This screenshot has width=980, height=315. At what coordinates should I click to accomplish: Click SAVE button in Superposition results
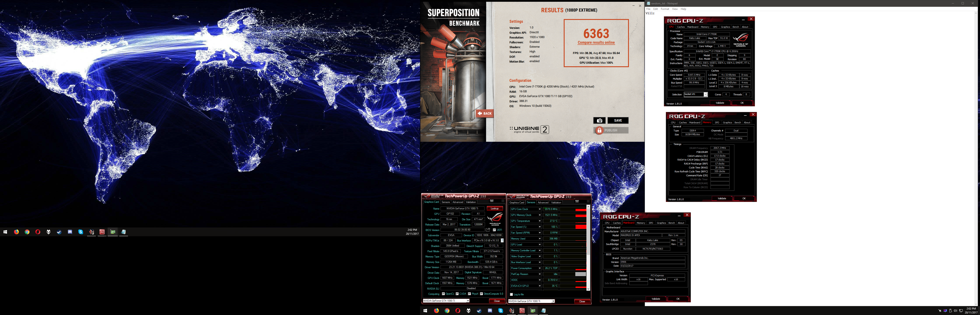tap(618, 121)
